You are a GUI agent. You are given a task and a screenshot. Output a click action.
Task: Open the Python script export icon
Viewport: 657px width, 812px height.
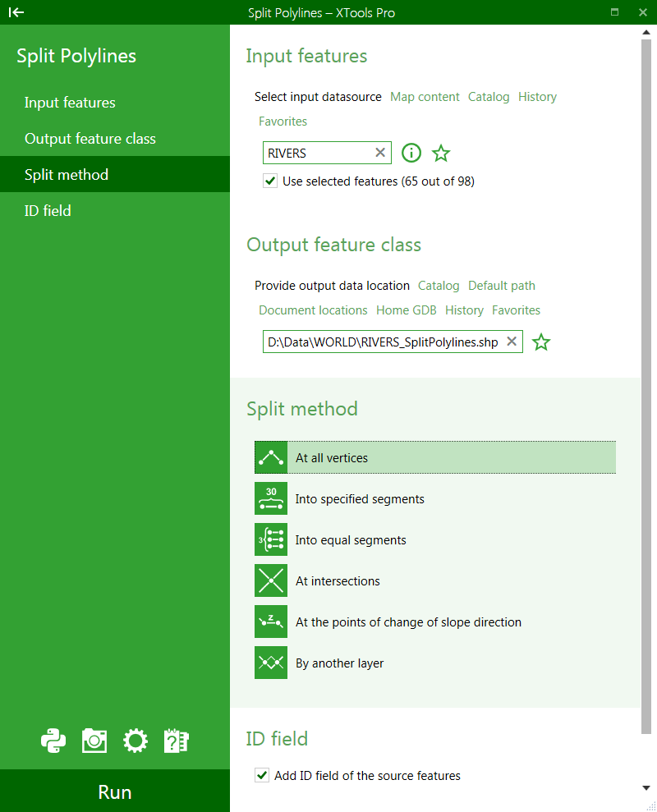(53, 741)
